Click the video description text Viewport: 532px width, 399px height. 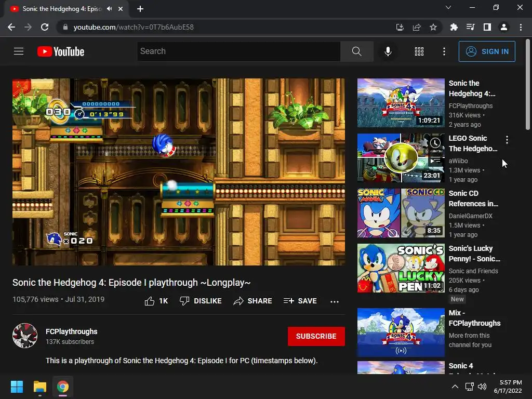(x=181, y=361)
